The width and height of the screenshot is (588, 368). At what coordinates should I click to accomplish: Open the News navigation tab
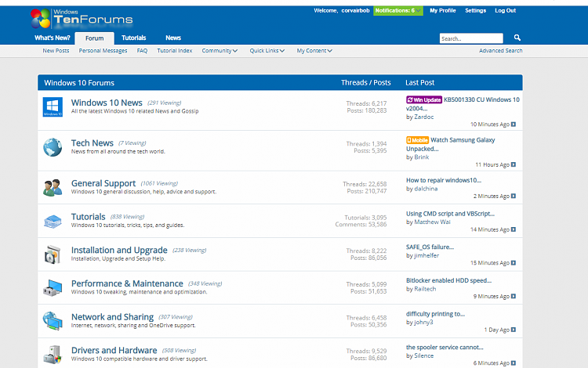coord(173,38)
